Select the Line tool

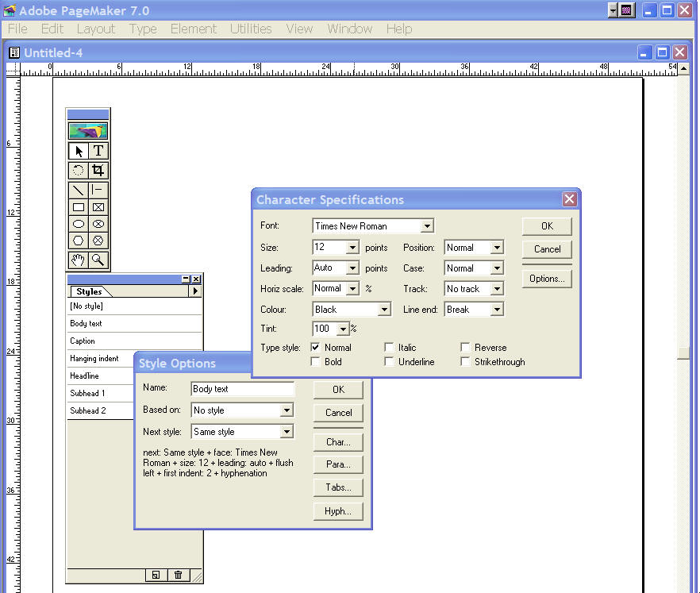(78, 191)
